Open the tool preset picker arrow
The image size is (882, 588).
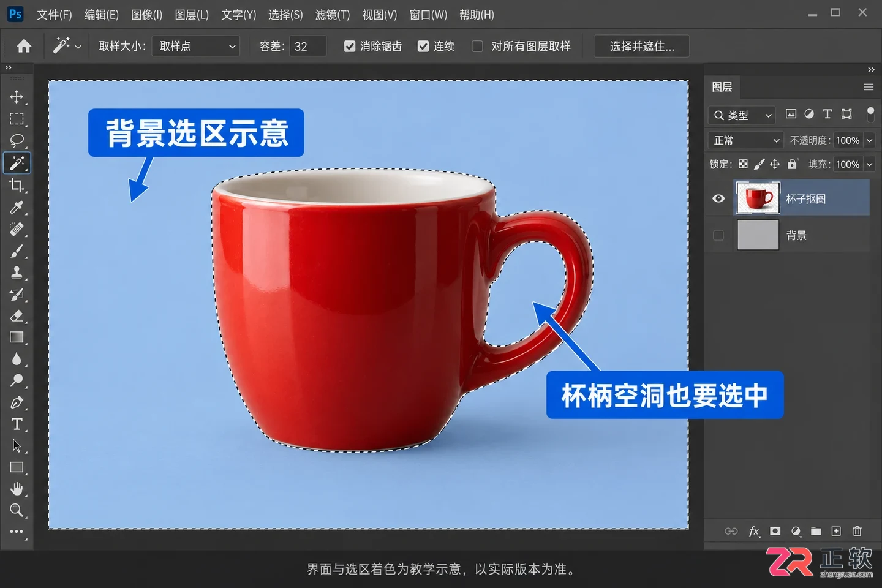(x=78, y=47)
